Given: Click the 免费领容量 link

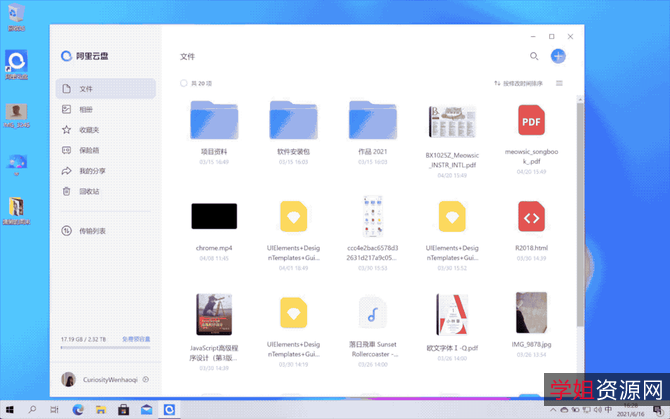Looking at the screenshot, I should (136, 339).
